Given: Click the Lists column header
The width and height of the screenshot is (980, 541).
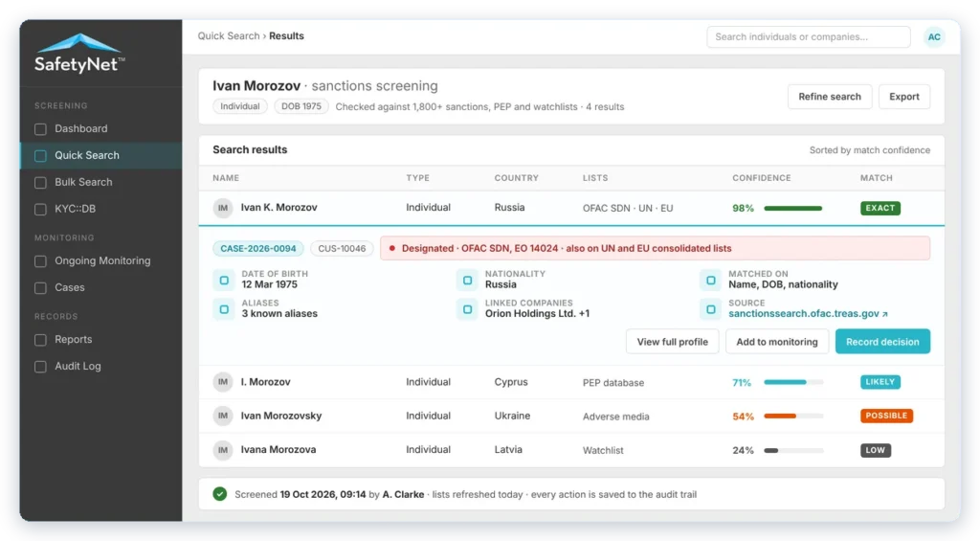Looking at the screenshot, I should click(x=595, y=178).
